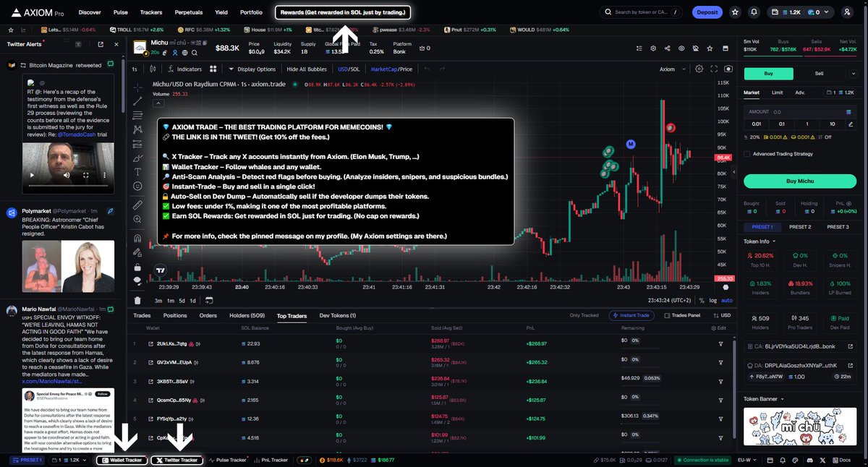Enter chart fullscreen mode
The image size is (868, 467).
point(715,69)
